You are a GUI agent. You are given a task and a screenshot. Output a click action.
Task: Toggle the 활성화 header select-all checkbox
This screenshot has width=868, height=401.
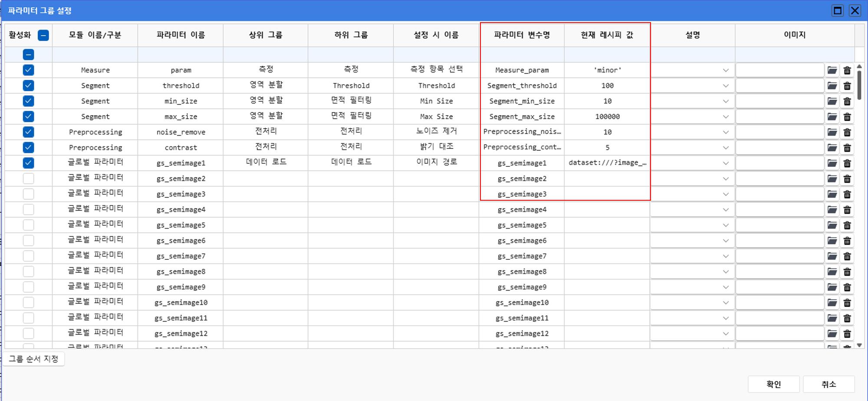(43, 35)
